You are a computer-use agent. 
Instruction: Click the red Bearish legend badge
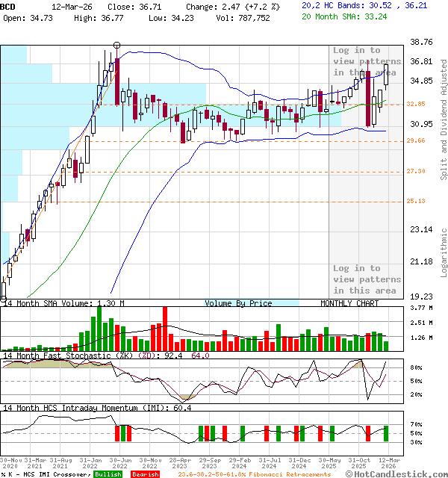tap(144, 474)
